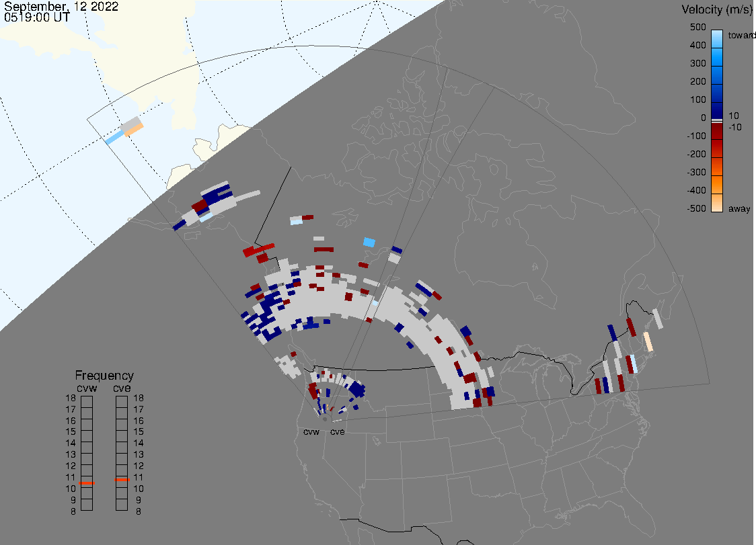Screen dimensions: 756x545
Task: Click the red frequency marker on cve bar
Action: [122, 479]
